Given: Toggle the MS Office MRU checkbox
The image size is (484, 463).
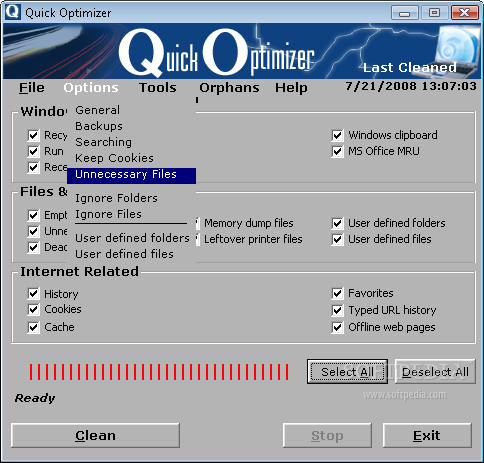Looking at the screenshot, I should (337, 151).
